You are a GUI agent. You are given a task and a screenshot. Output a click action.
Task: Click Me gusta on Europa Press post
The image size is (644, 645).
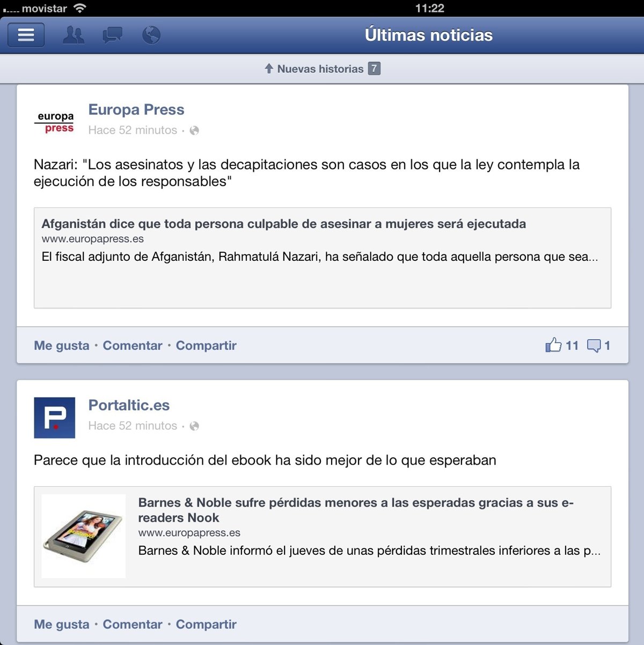point(62,346)
